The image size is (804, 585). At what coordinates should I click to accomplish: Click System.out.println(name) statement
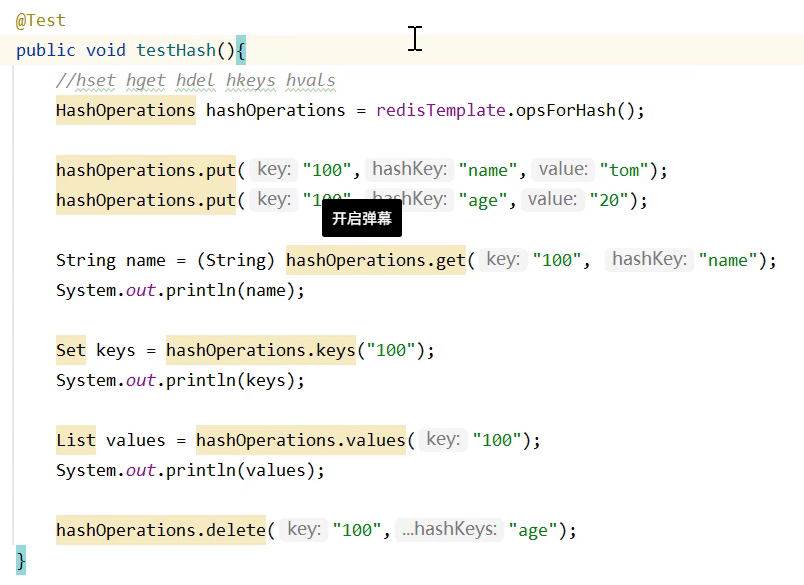[x=180, y=290]
